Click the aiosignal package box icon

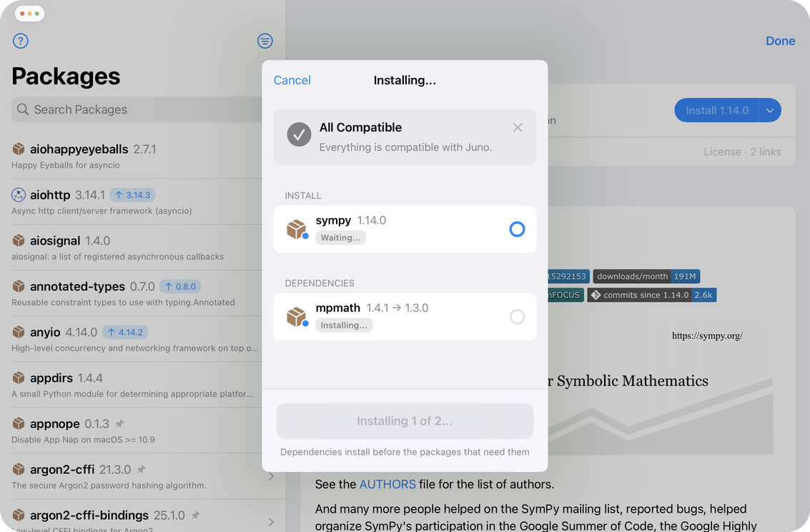(19, 240)
